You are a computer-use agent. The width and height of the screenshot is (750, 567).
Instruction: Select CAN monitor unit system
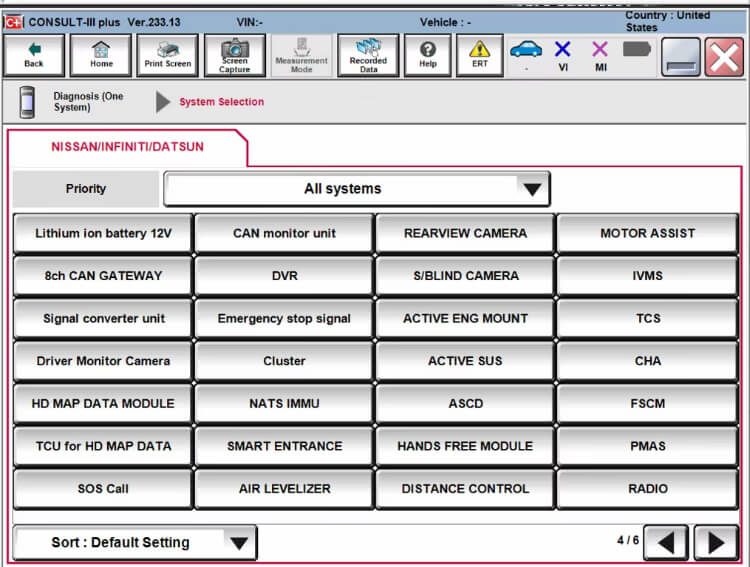[284, 233]
